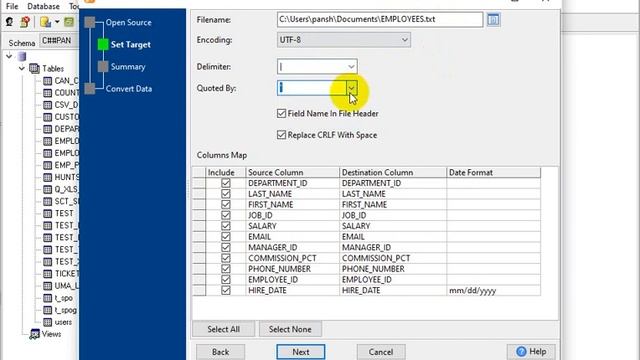Uncheck Include for SALARY column
This screenshot has height=360, width=640.
tap(226, 226)
